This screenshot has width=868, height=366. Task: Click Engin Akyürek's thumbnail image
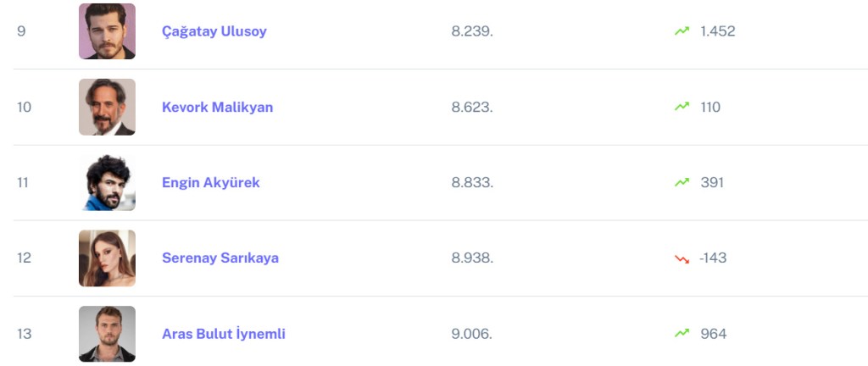[107, 182]
